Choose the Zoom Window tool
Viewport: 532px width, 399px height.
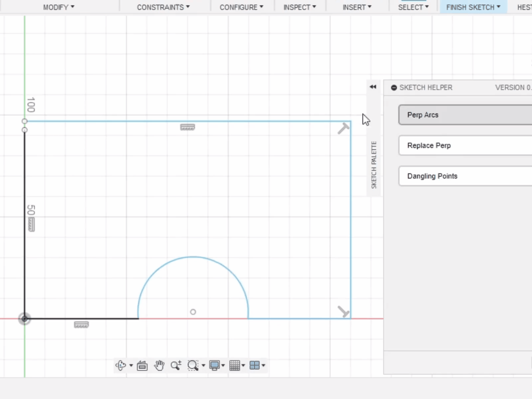tap(193, 365)
